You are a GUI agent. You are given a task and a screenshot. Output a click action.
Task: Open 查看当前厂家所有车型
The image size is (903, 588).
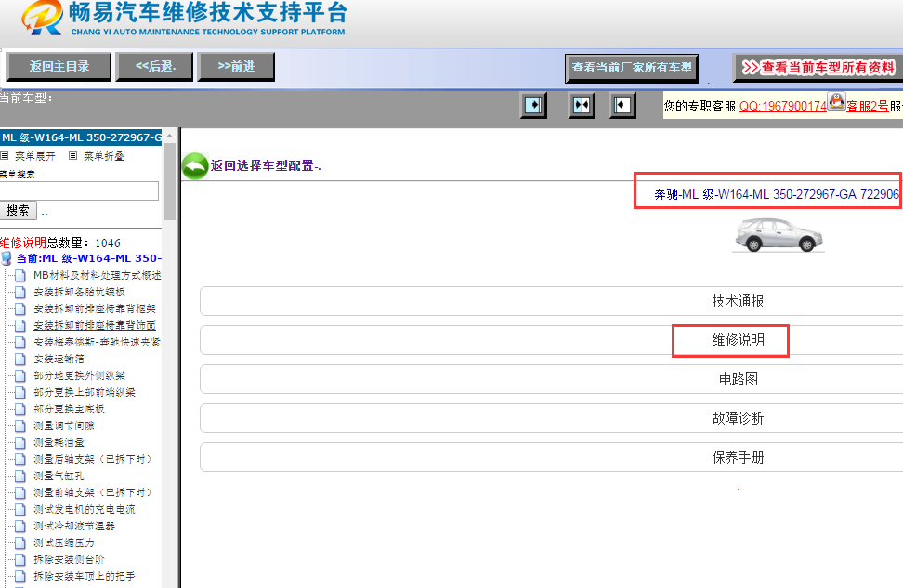632,68
